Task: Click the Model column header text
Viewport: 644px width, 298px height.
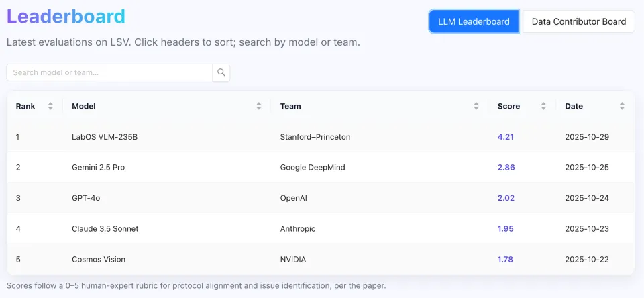Action: click(84, 106)
